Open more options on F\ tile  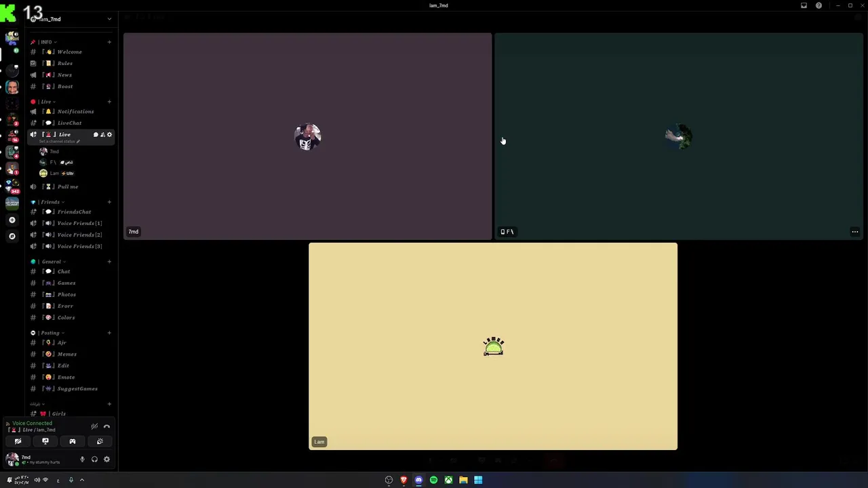point(854,232)
